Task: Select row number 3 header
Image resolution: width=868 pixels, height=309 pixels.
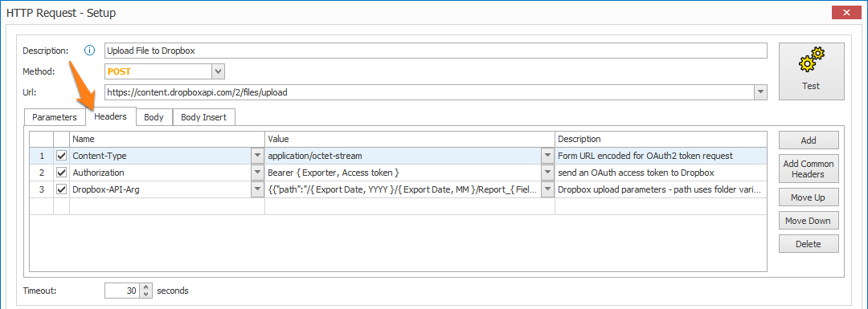Action: [42, 189]
